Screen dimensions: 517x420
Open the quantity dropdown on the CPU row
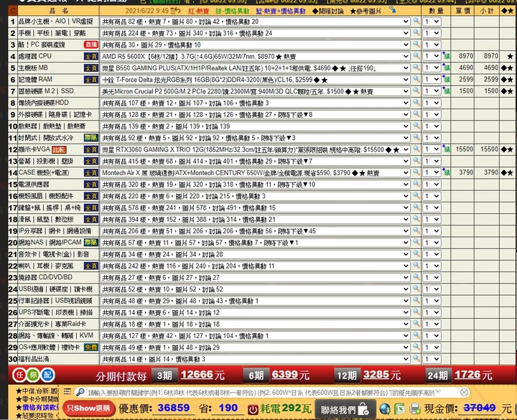[x=432, y=57]
